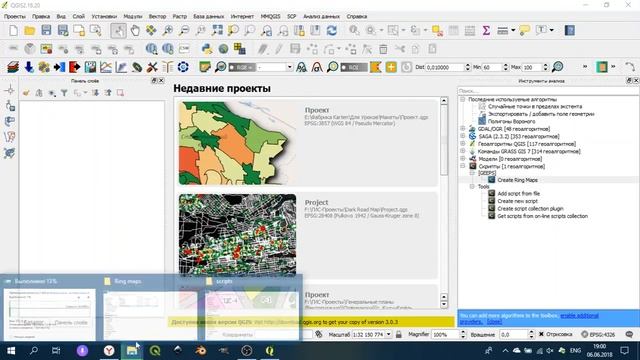Screen dimensions: 640x360
Task: Click the scissors cut features icon
Action: [400, 49]
